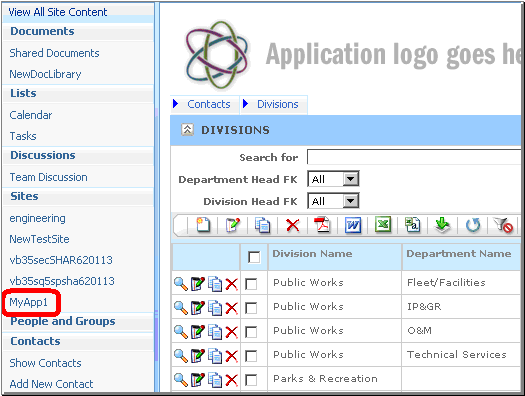Click the Edit record toolbar icon
This screenshot has width=525, height=396.
click(233, 225)
